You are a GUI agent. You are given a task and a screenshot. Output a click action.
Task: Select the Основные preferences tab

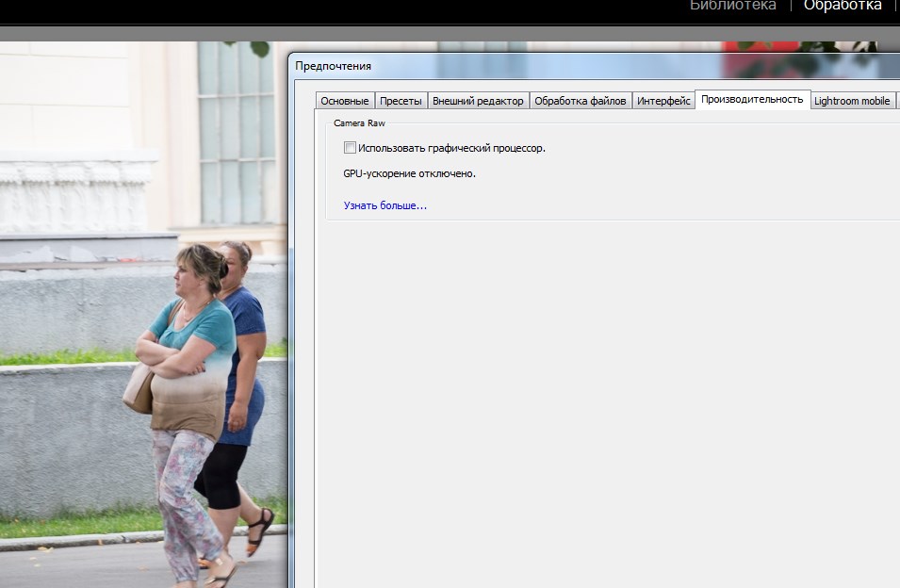(344, 101)
